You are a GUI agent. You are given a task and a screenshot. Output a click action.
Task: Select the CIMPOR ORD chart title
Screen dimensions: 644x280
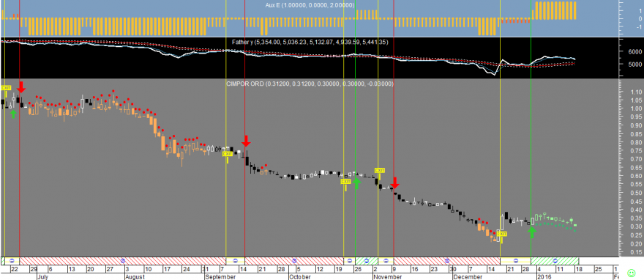(x=310, y=84)
